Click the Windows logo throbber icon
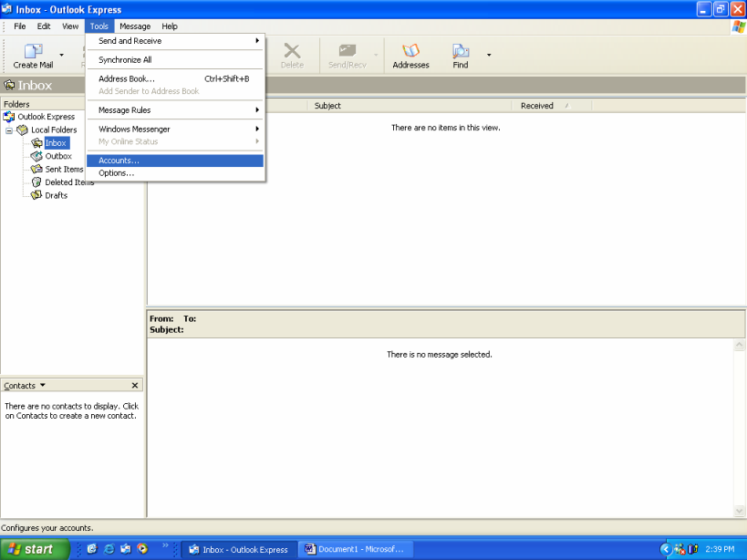This screenshot has width=747, height=560. [739, 26]
